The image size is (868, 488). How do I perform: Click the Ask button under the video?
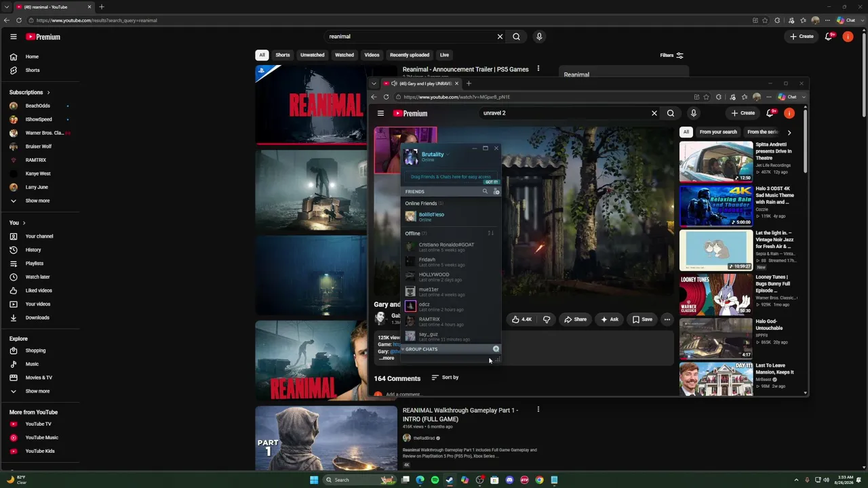[x=608, y=319]
